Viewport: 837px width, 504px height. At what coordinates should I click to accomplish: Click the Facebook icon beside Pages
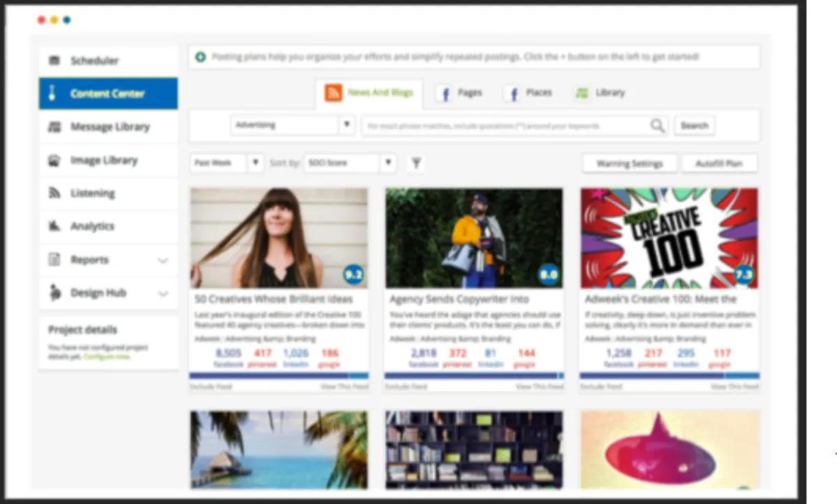click(x=444, y=94)
